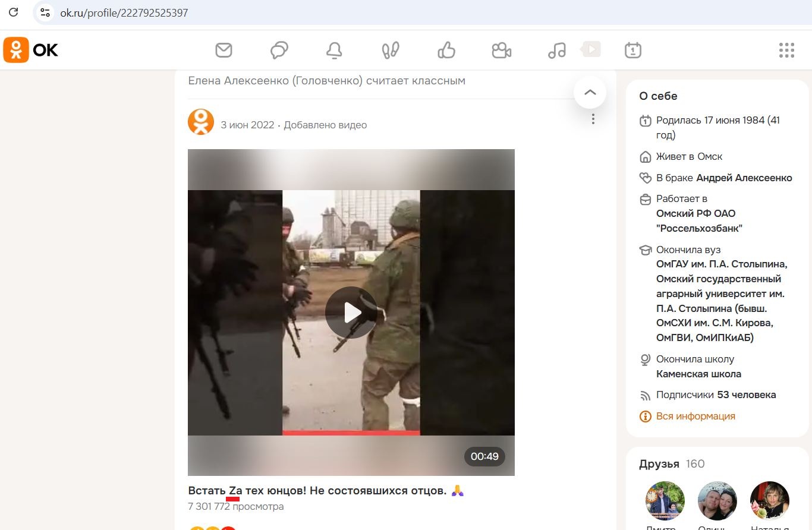The width and height of the screenshot is (812, 530).
Task: Open husband link 'Андрей Алексеенко'
Action: [x=744, y=178]
